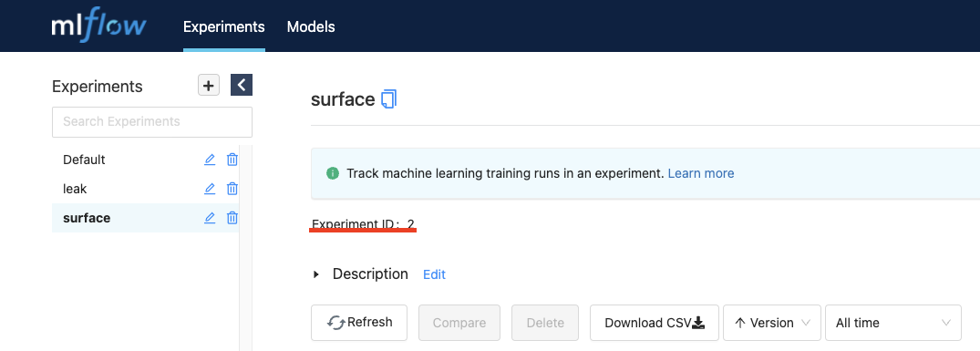Open the Version sort dropdown
This screenshot has height=351, width=980.
point(771,323)
